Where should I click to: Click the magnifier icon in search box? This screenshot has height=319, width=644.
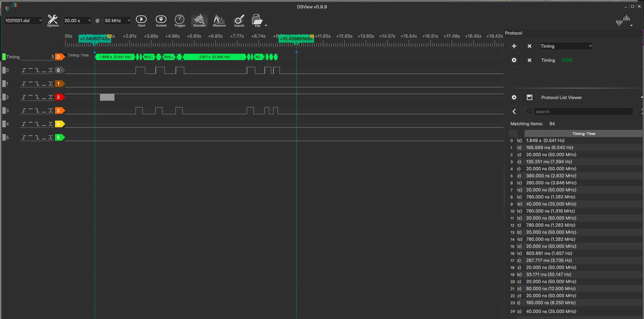coord(529,111)
